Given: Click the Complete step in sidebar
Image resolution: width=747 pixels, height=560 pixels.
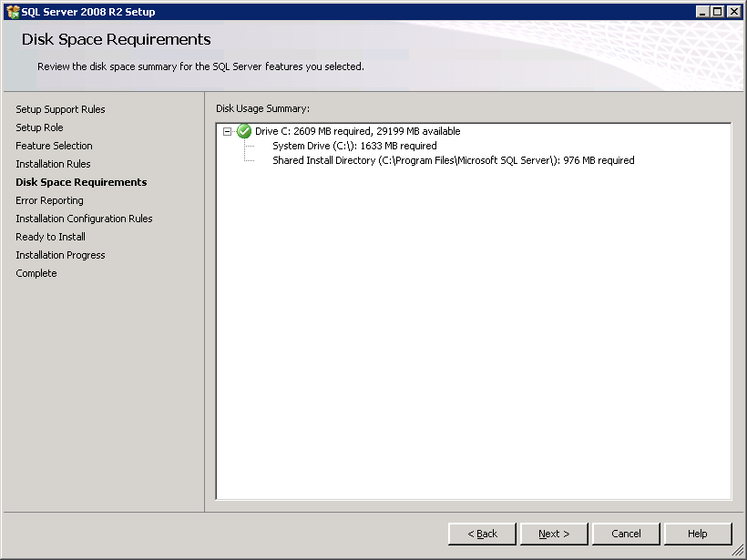Looking at the screenshot, I should [x=36, y=273].
